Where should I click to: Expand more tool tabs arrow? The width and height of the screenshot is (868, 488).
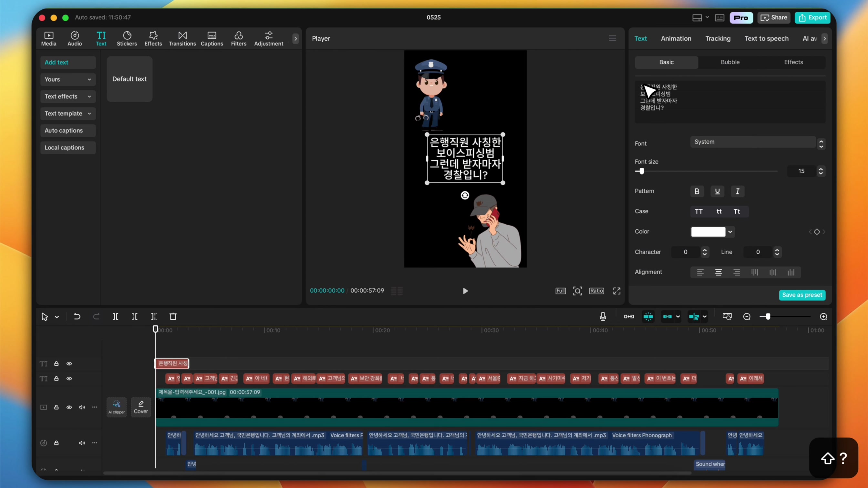[295, 39]
